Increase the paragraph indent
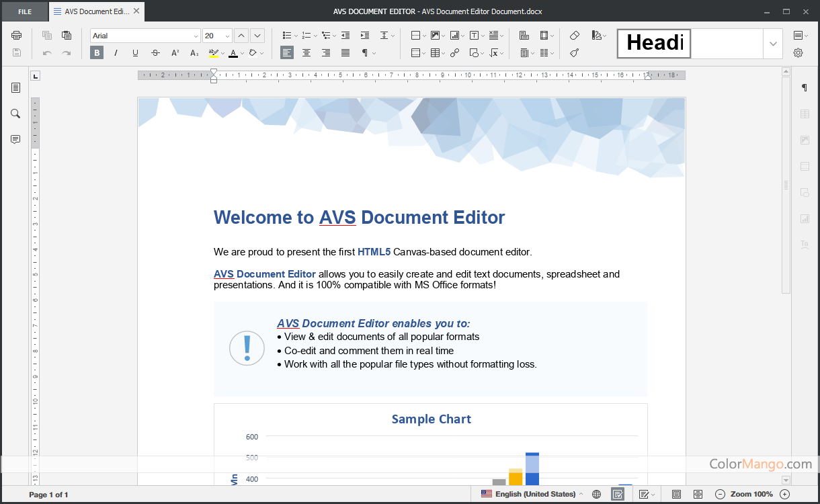 365,36
